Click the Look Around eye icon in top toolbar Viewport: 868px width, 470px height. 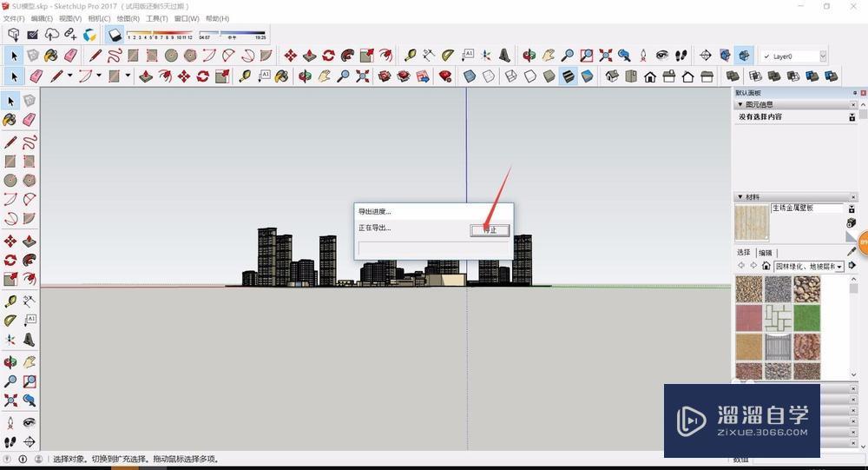tap(662, 55)
